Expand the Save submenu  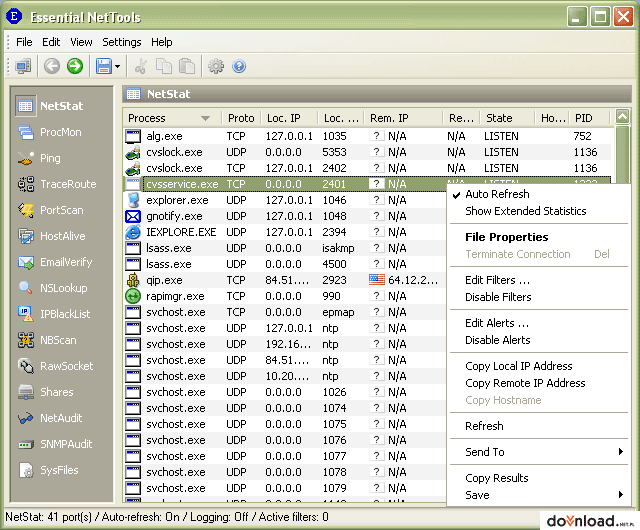tap(539, 495)
